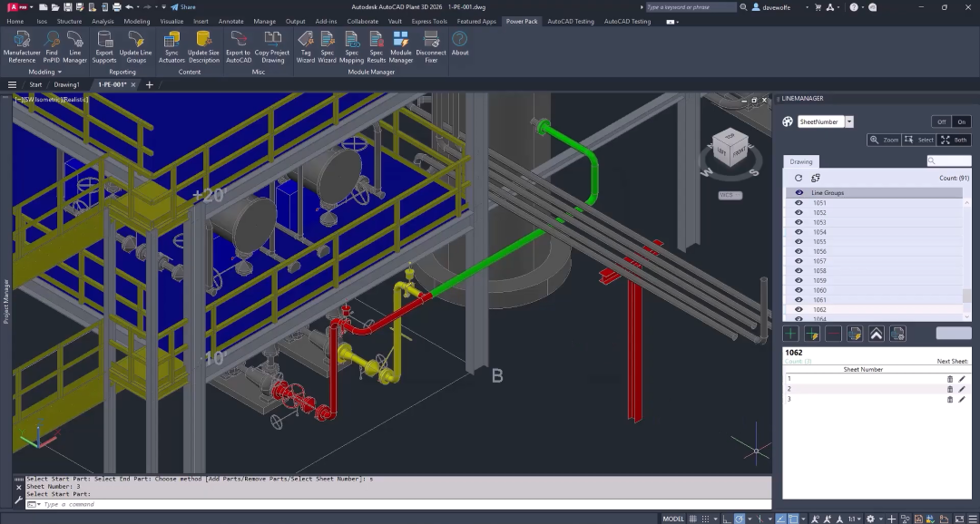Run the Disconnect Fixer tool
Viewport: 980px width, 524px height.
point(431,47)
